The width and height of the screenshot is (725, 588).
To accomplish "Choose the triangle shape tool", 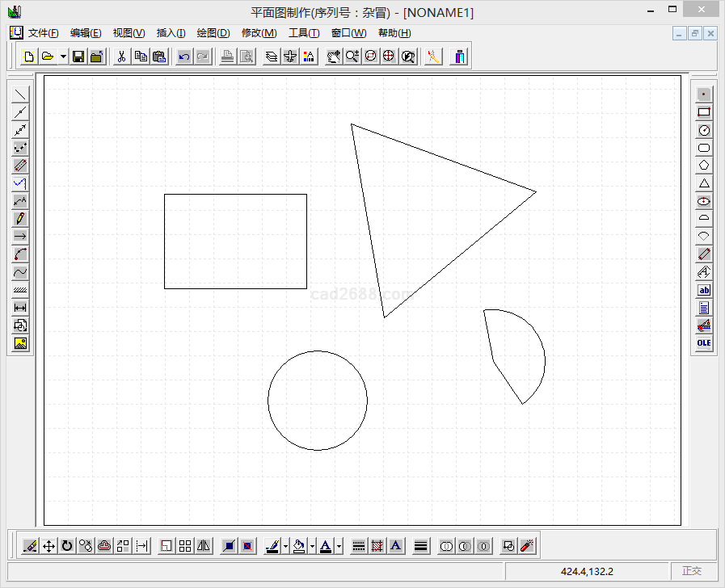I will pos(704,183).
